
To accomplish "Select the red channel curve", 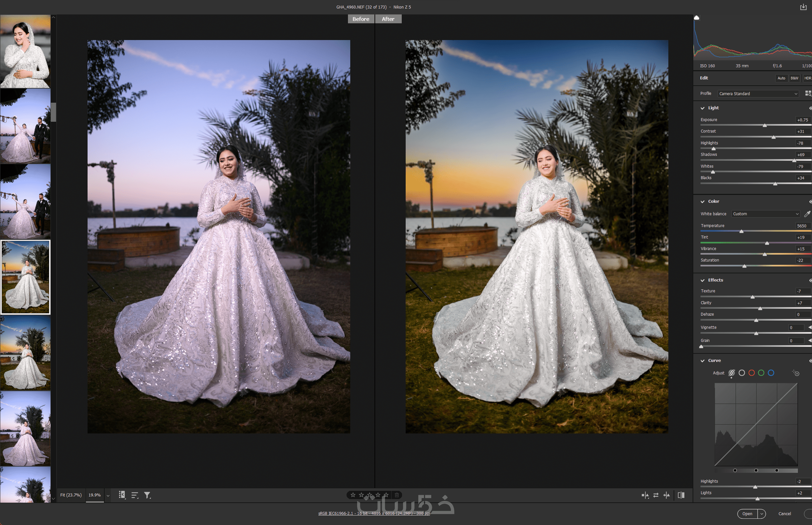I will [x=751, y=373].
